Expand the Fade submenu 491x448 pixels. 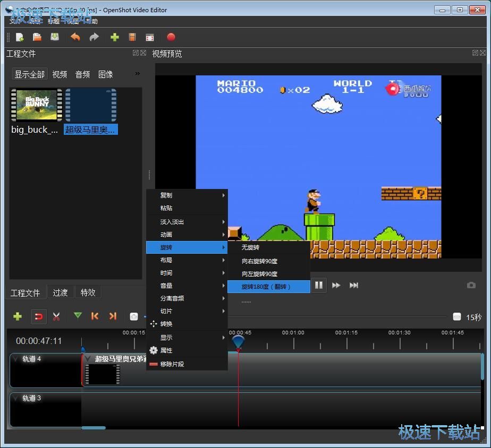point(187,222)
